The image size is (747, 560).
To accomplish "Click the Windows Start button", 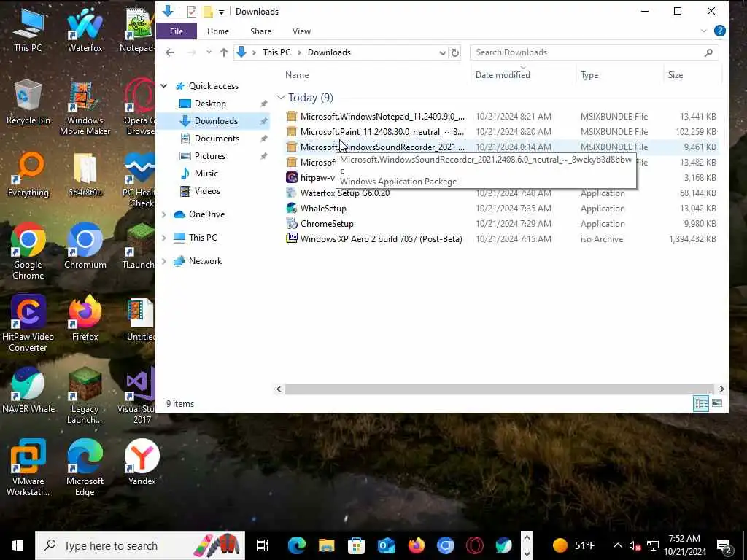I will pyautogui.click(x=18, y=545).
